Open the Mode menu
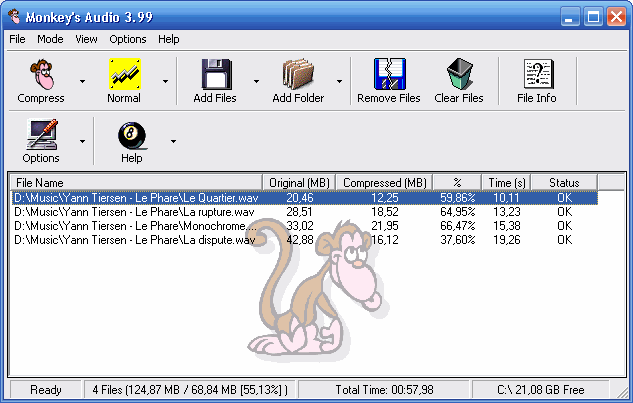 click(x=50, y=39)
